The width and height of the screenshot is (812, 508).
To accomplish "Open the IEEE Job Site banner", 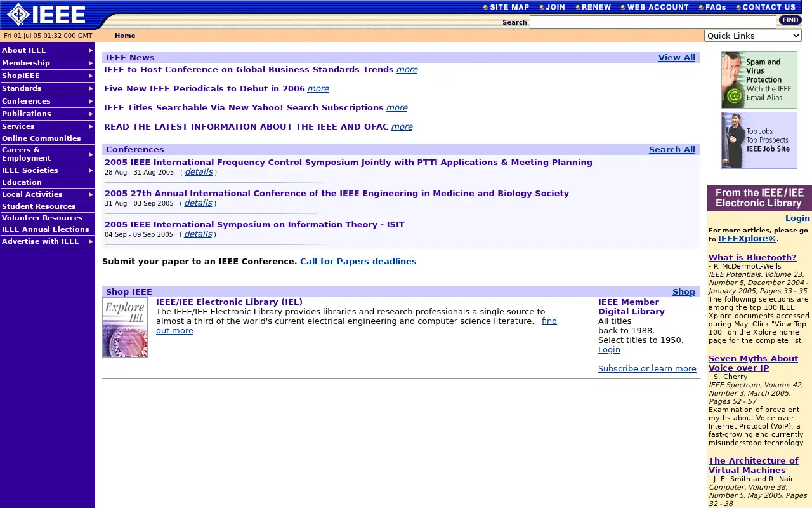I will 759,140.
